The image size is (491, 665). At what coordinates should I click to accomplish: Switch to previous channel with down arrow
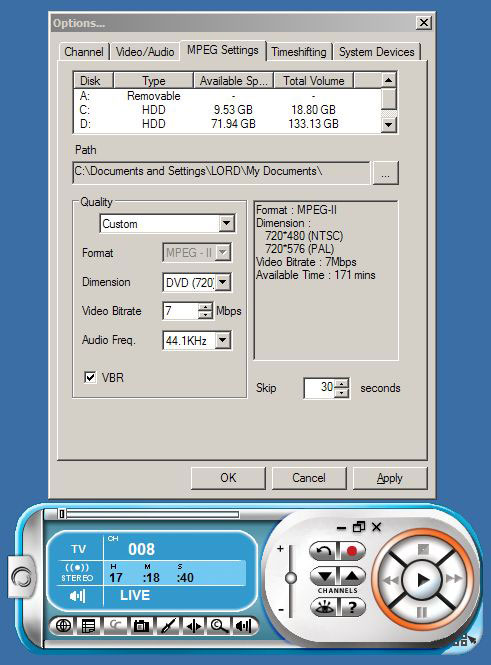click(324, 576)
